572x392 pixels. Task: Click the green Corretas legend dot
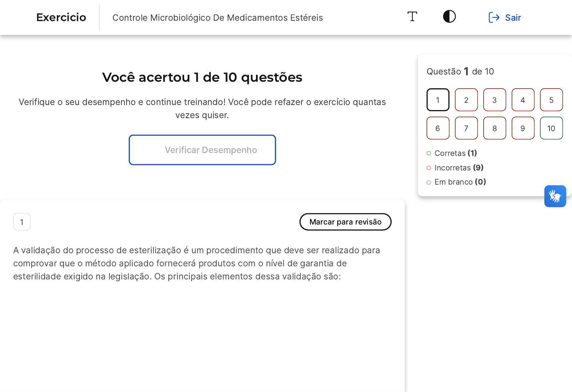(x=429, y=153)
